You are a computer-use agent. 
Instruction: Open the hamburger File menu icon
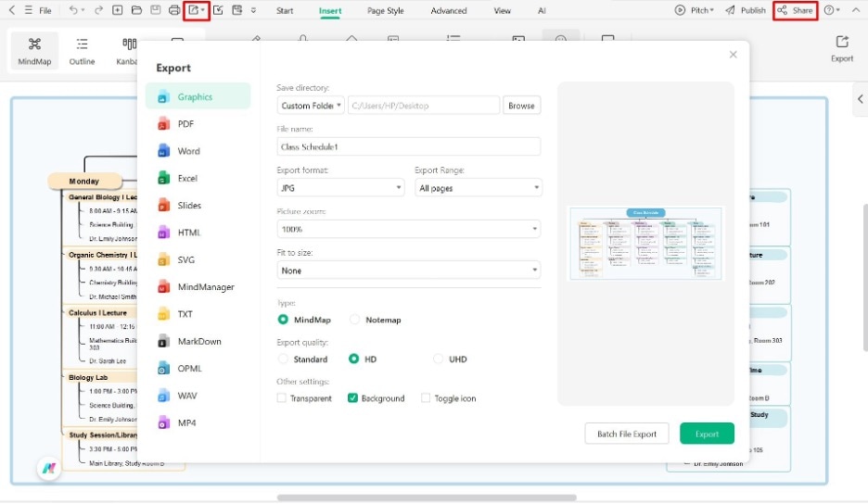[x=28, y=10]
